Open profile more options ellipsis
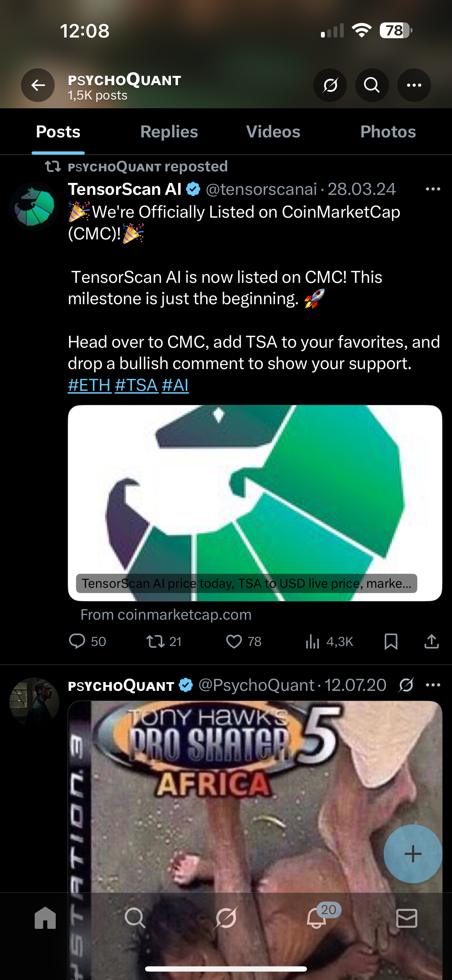This screenshot has height=980, width=452. (x=414, y=85)
